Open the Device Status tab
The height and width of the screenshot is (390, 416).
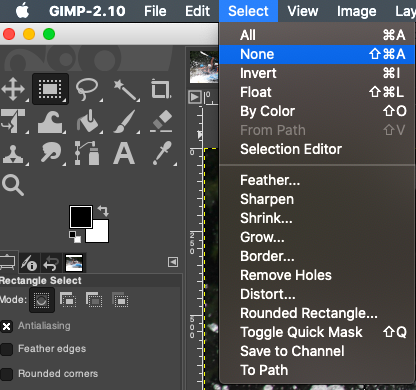coord(29,263)
